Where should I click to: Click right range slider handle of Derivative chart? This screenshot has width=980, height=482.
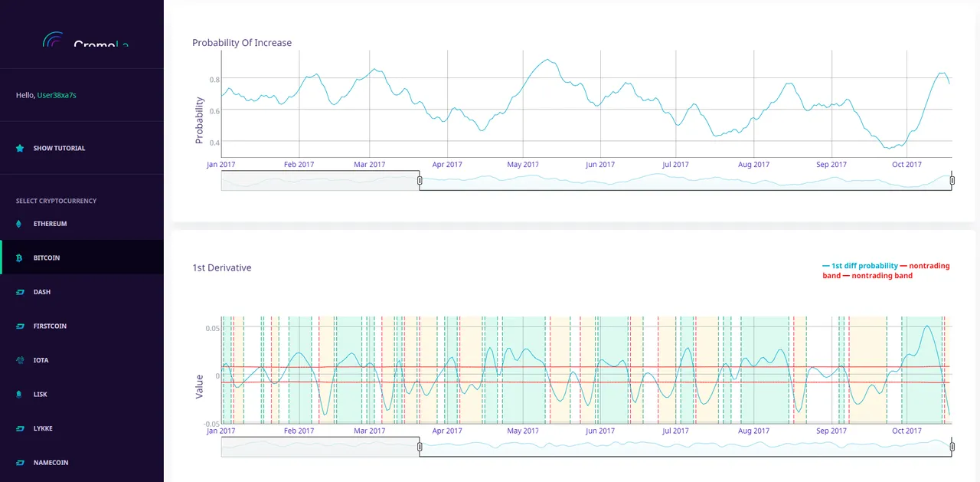click(952, 447)
